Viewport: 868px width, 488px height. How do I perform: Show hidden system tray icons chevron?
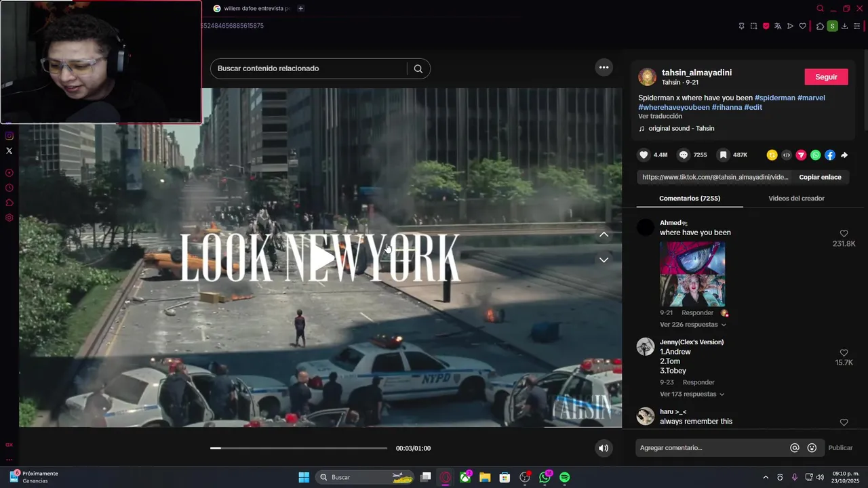(x=766, y=477)
